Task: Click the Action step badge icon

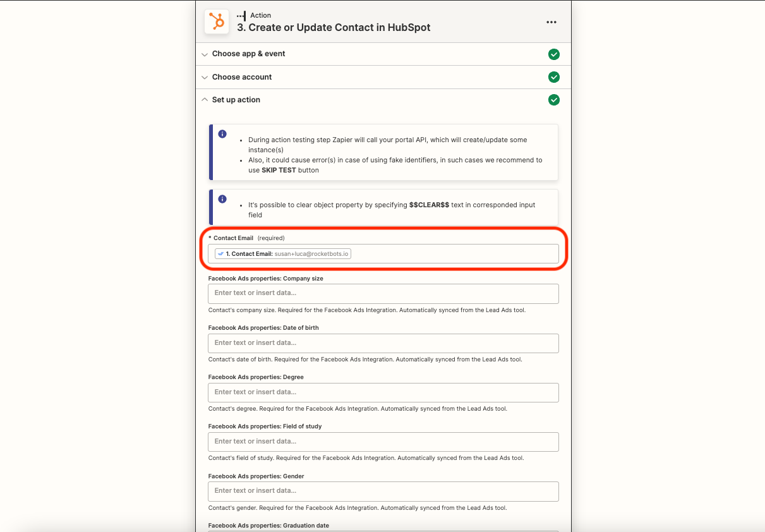Action: tap(241, 15)
